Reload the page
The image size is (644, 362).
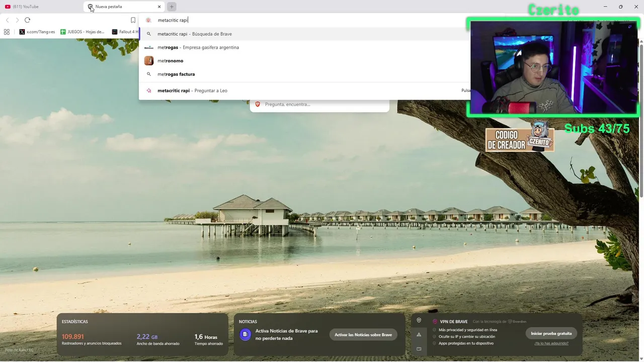pyautogui.click(x=27, y=20)
